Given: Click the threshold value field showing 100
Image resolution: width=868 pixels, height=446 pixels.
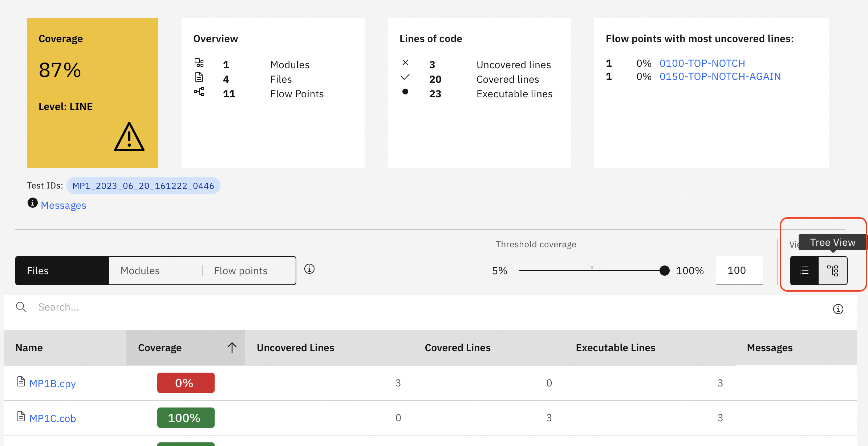Looking at the screenshot, I should click(739, 270).
